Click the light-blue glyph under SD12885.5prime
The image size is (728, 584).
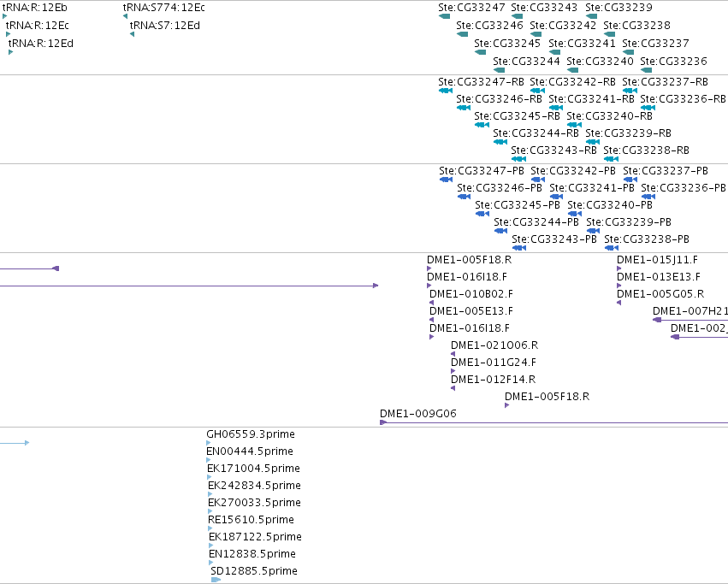point(216,580)
